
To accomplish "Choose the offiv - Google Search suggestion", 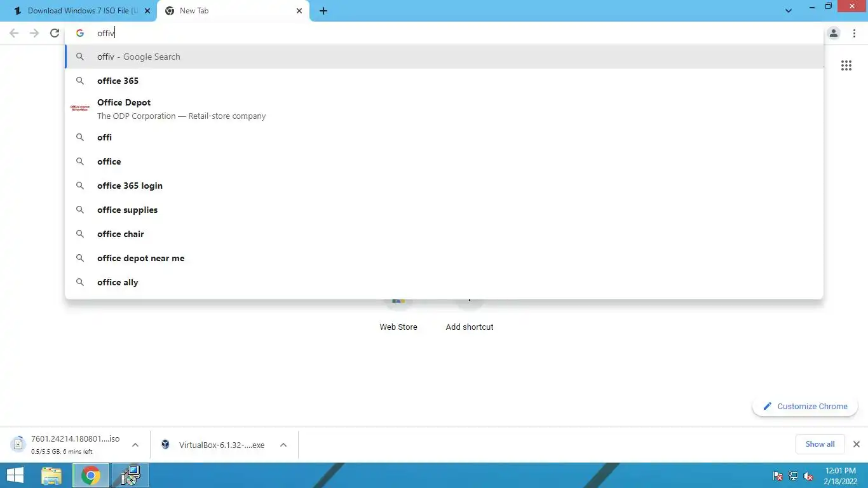I will click(444, 57).
